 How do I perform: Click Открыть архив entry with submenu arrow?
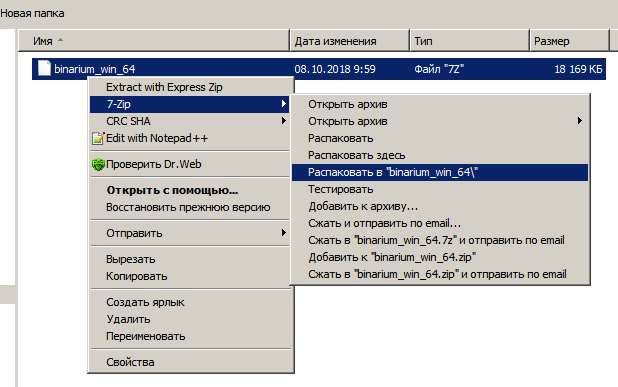(440, 121)
